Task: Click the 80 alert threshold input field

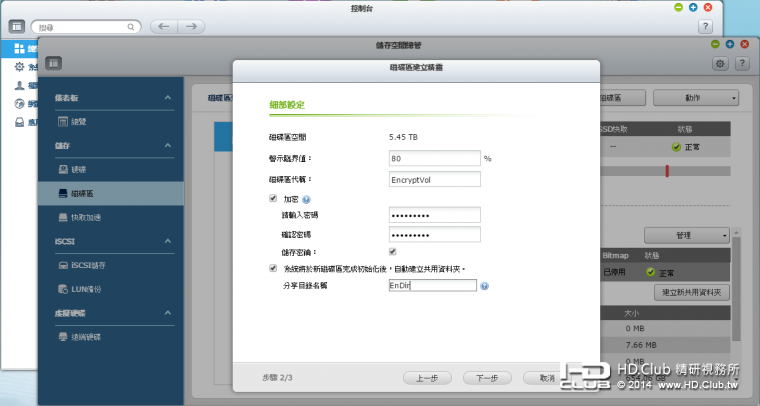Action: (434, 158)
